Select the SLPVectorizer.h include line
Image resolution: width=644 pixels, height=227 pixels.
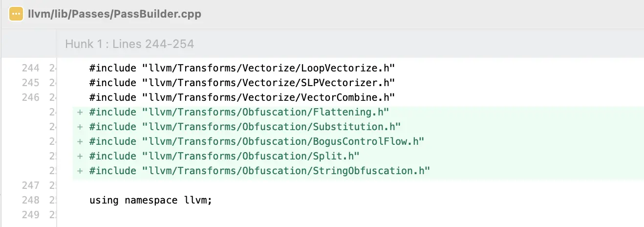pos(242,83)
